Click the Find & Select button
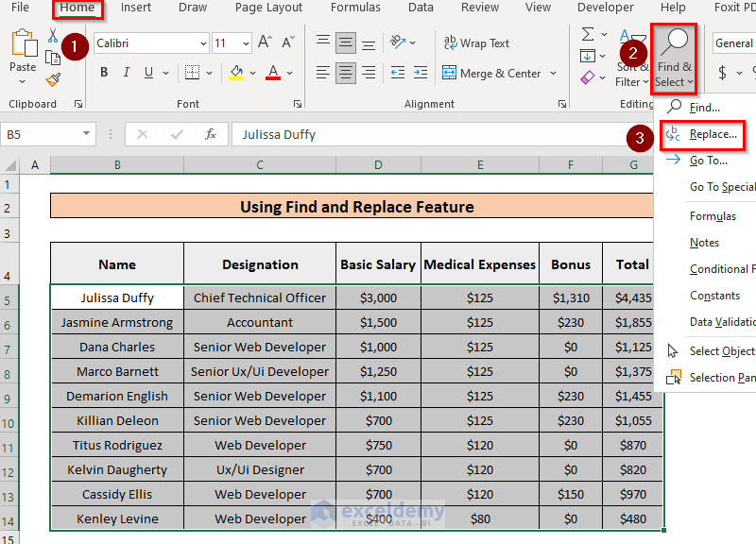The height and width of the screenshot is (544, 756). (675, 59)
